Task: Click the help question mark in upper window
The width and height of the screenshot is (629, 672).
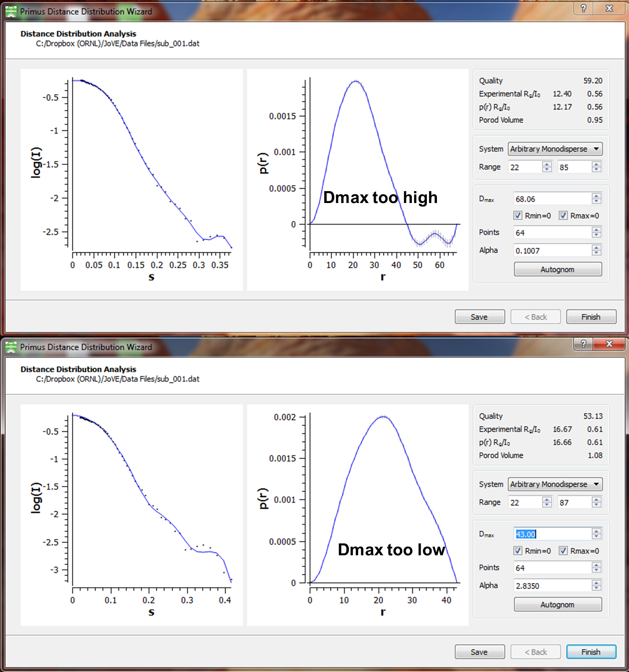Action: (584, 8)
